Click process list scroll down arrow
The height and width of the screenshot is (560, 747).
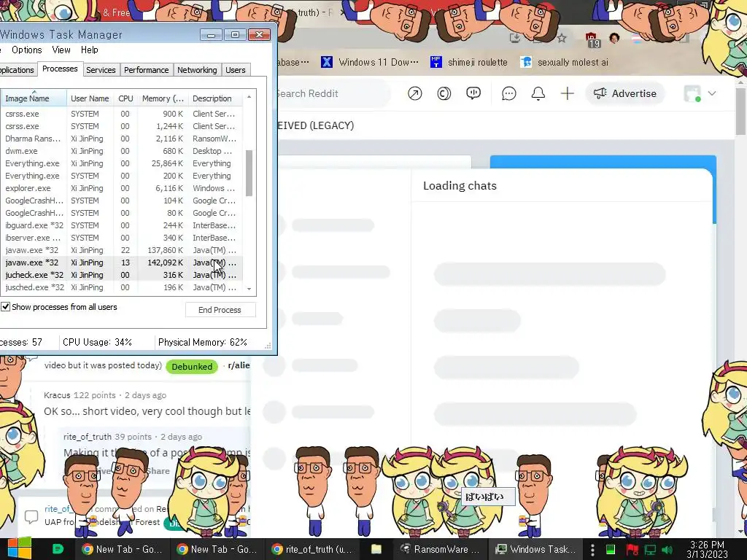coord(249,289)
